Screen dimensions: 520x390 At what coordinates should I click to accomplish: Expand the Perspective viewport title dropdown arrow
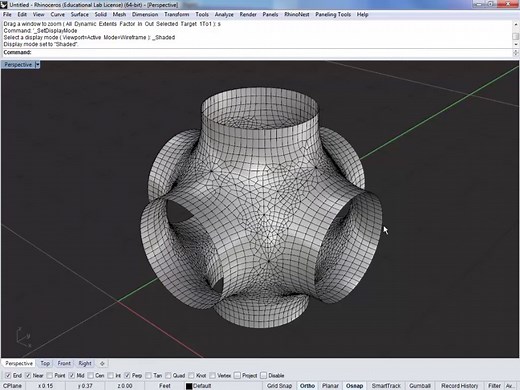(37, 65)
